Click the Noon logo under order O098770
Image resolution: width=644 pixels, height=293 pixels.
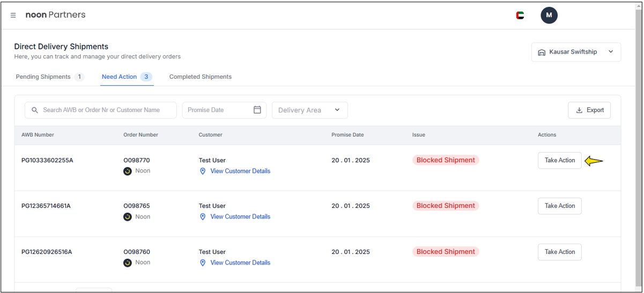pyautogui.click(x=128, y=171)
